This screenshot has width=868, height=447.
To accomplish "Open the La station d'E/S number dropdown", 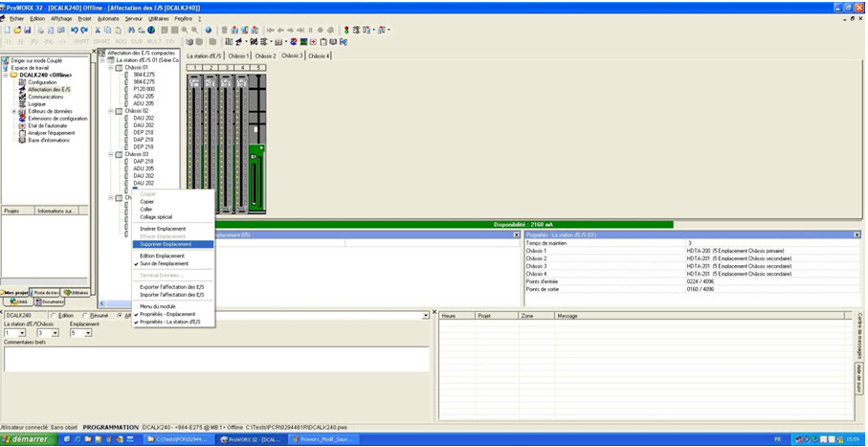I will [22, 333].
